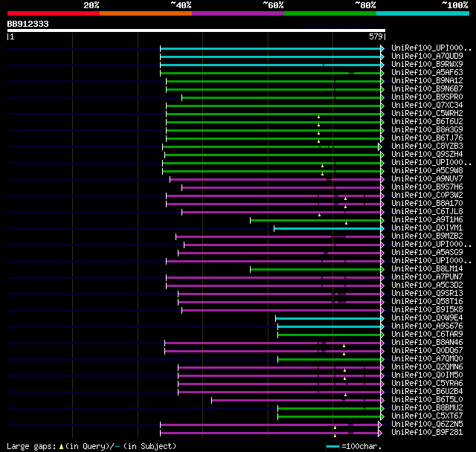The height and width of the screenshot is (452, 476).
Task: Select the UniRef100_C5XT67 label
Action: (x=427, y=416)
